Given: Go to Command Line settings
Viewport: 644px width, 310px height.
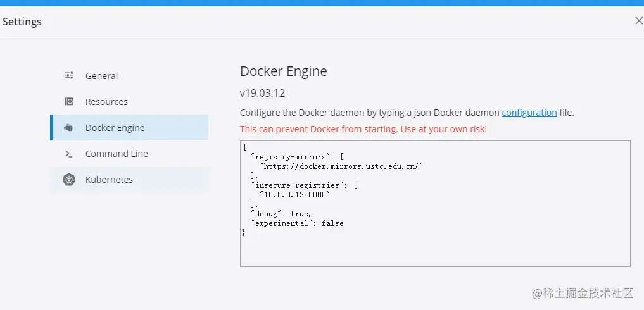Looking at the screenshot, I should pyautogui.click(x=117, y=154).
